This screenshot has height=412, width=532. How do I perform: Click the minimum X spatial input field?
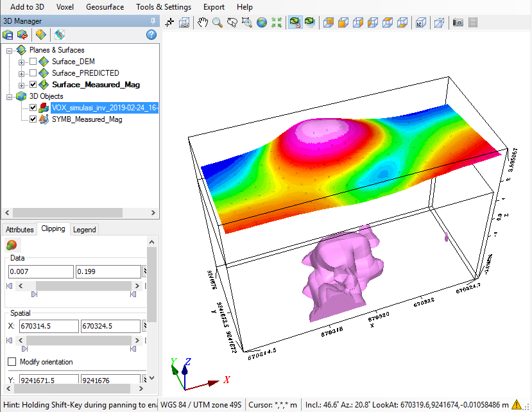(49, 327)
